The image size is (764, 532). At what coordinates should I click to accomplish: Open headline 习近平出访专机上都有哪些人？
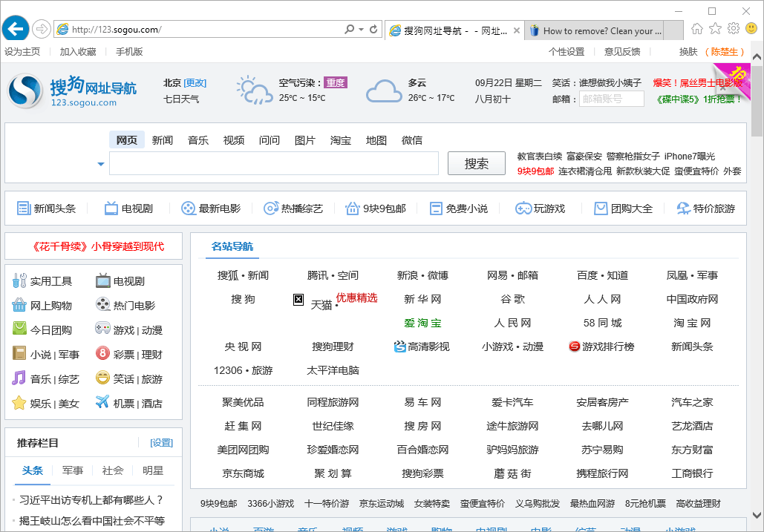(x=91, y=500)
